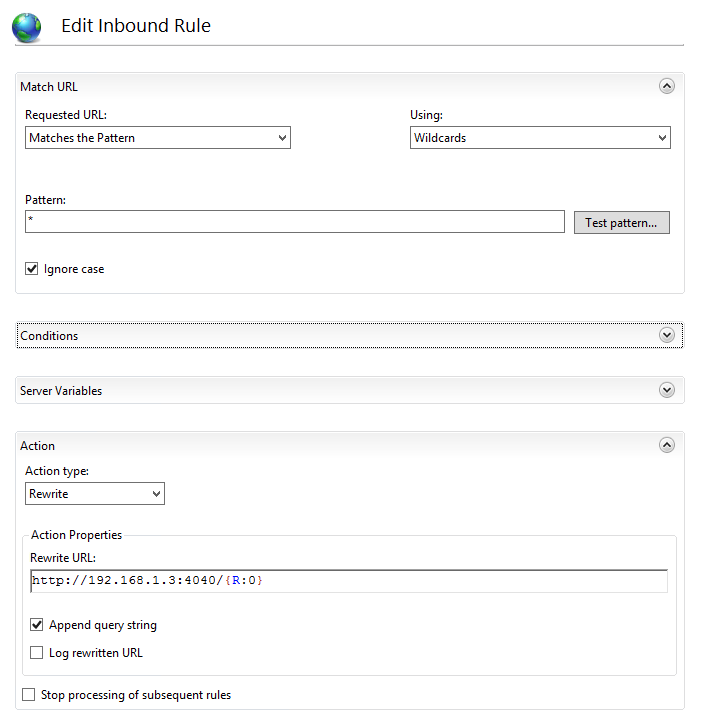715x723 pixels.
Task: Click the Rewrite URL text field
Action: click(x=349, y=581)
